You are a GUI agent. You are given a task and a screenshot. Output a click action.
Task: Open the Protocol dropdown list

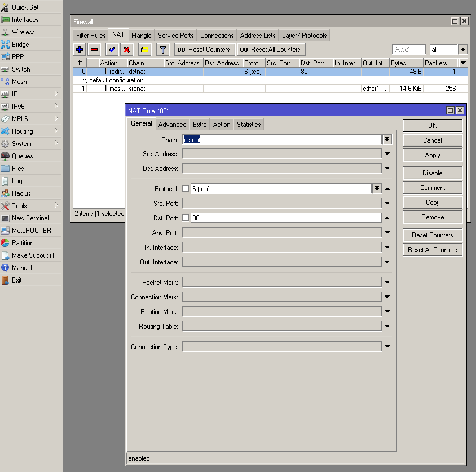tap(377, 188)
